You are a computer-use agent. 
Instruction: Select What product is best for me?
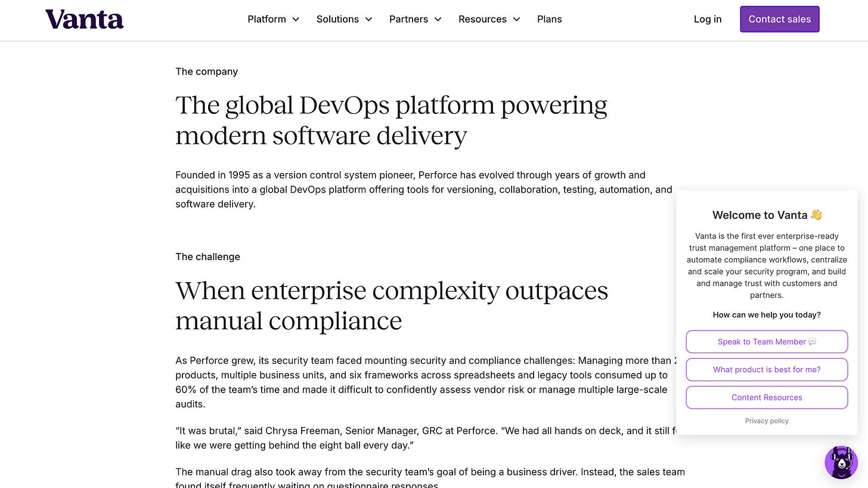(x=767, y=369)
